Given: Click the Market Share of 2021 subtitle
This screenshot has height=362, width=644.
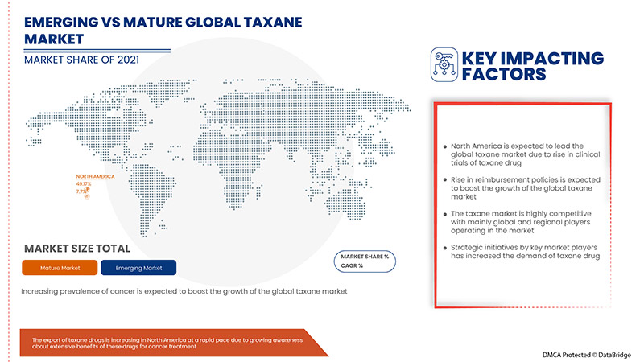Looking at the screenshot, I should pos(84,60).
